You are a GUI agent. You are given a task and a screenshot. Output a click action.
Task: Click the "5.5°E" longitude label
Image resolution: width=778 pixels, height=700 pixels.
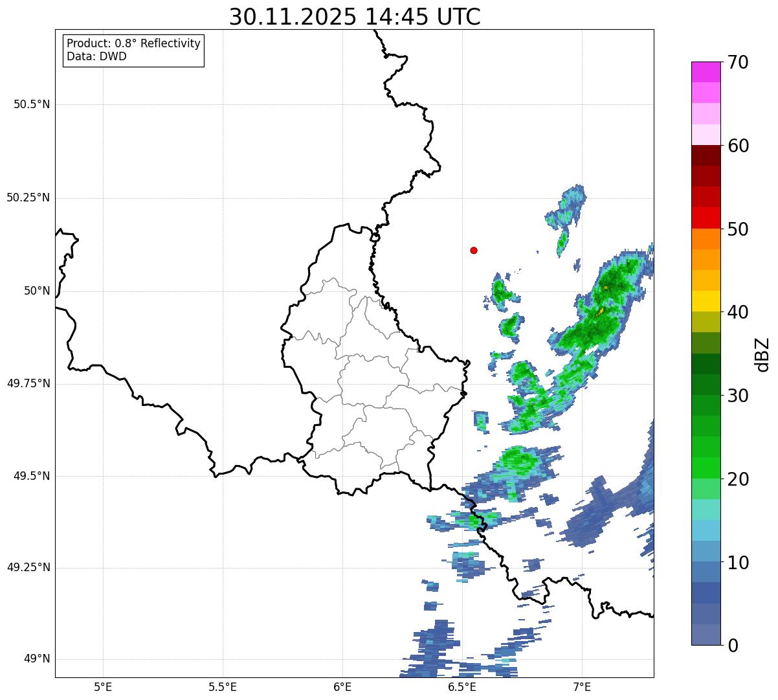223,686
